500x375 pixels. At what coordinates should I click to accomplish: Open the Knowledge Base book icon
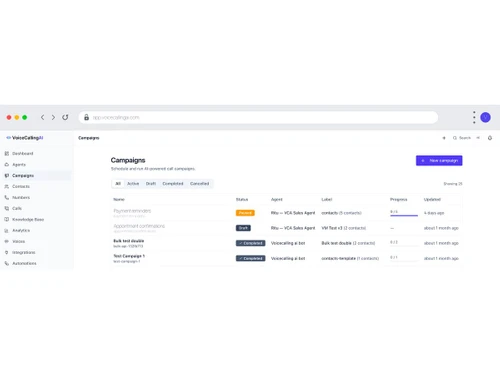point(7,219)
